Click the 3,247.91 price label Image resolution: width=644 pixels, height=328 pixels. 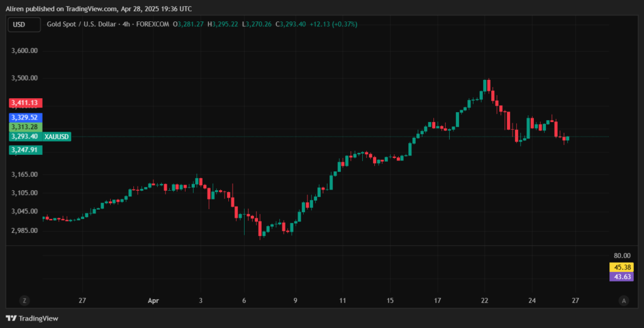[x=25, y=150]
